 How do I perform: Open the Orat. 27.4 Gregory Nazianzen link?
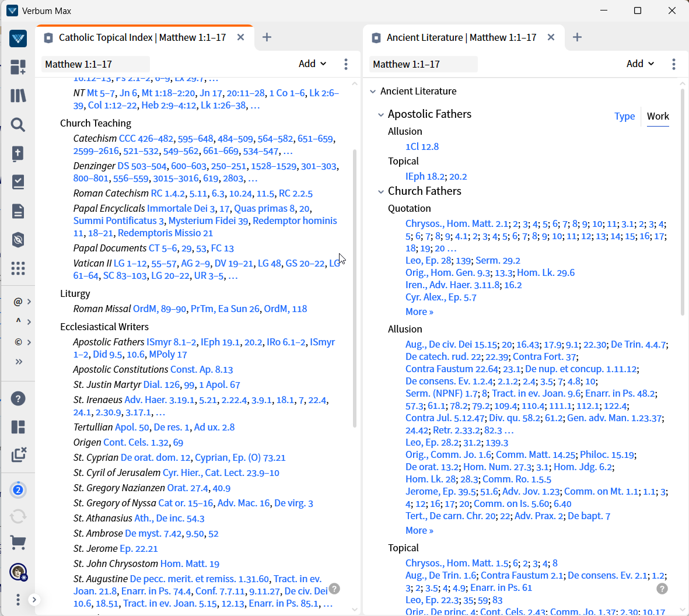tap(188, 488)
